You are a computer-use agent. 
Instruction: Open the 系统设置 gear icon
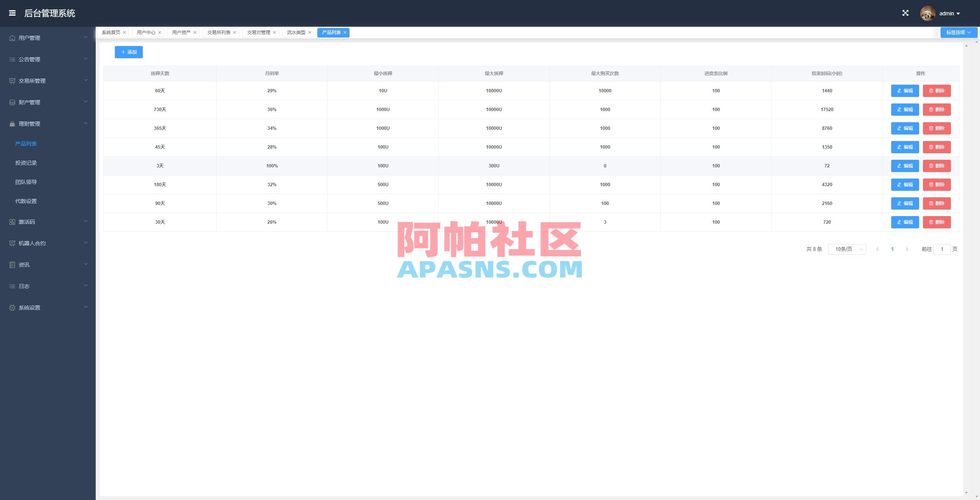(x=11, y=307)
